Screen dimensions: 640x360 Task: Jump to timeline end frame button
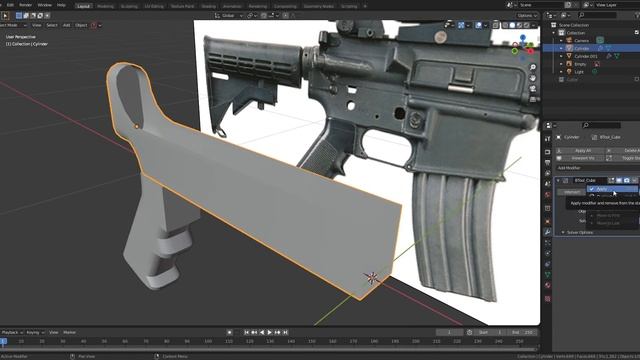coord(285,332)
